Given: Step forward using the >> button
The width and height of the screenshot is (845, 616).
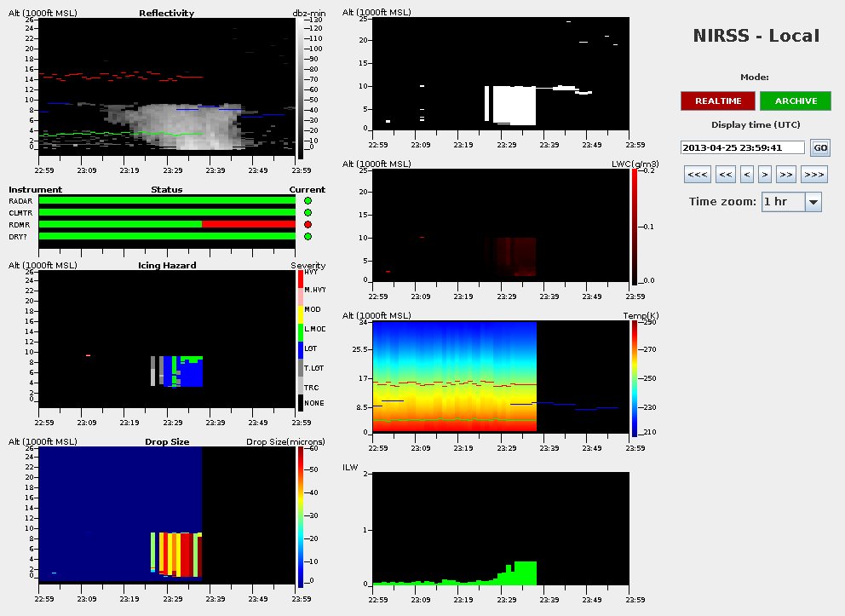Looking at the screenshot, I should pyautogui.click(x=786, y=175).
